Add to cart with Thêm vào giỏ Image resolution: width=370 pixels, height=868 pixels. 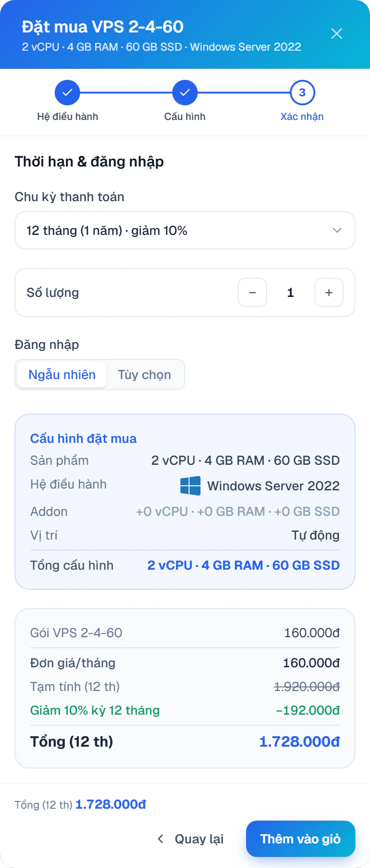[301, 839]
